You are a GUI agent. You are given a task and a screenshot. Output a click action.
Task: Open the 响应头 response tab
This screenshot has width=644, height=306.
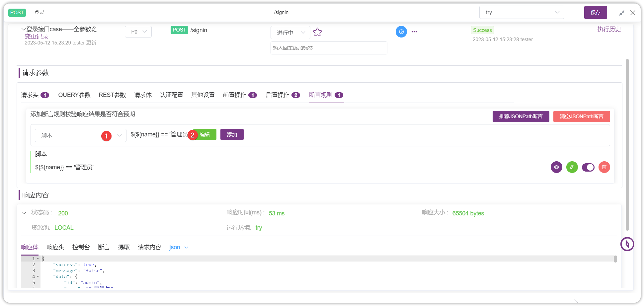55,248
